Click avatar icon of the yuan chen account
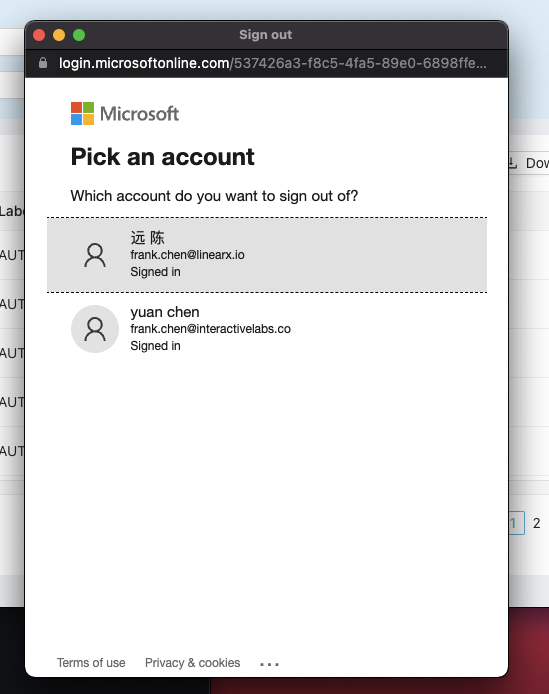Screen dimensions: 549x694 (95, 329)
